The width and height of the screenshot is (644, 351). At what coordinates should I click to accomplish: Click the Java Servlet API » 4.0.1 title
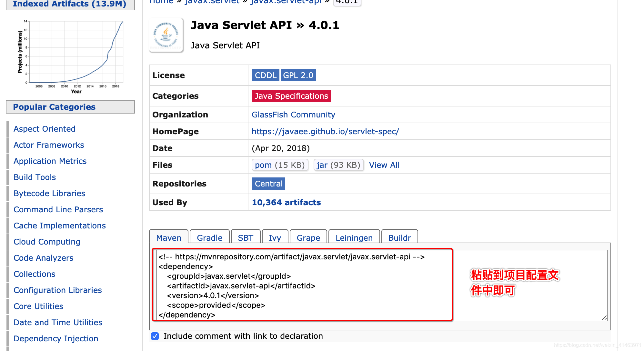click(x=265, y=25)
